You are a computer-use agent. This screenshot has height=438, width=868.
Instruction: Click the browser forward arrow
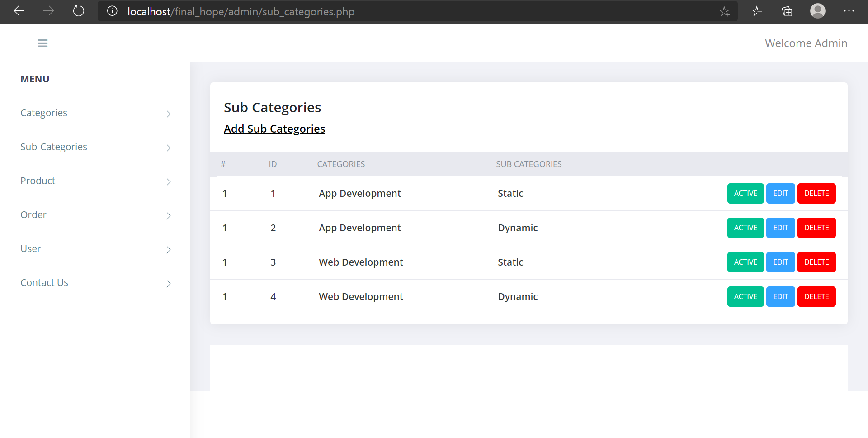point(49,11)
